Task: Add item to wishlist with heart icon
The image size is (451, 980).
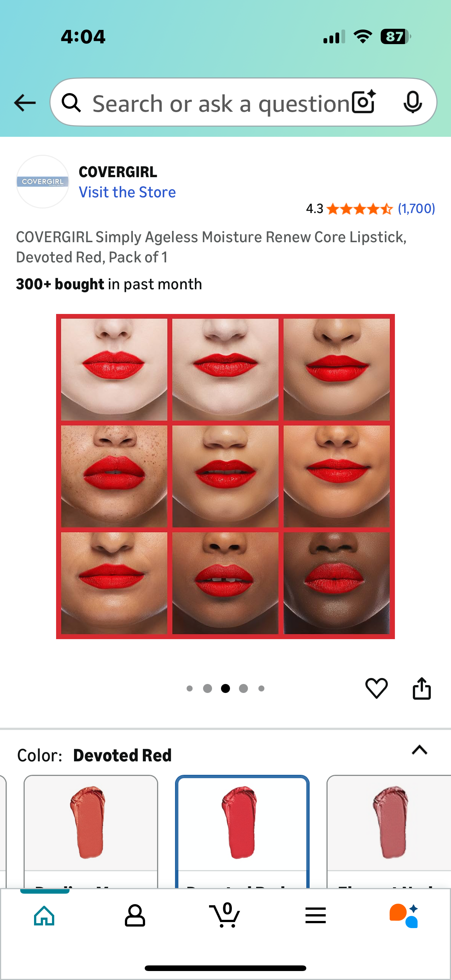Action: tap(377, 688)
